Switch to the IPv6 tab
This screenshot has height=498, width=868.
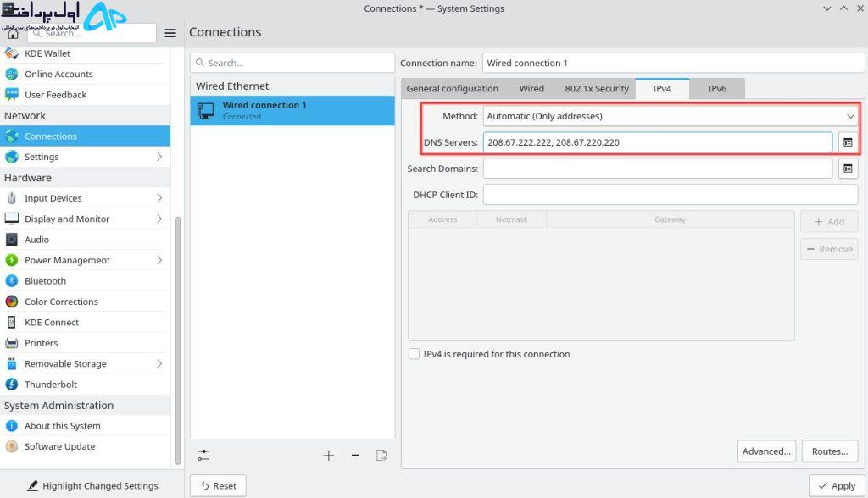point(717,89)
